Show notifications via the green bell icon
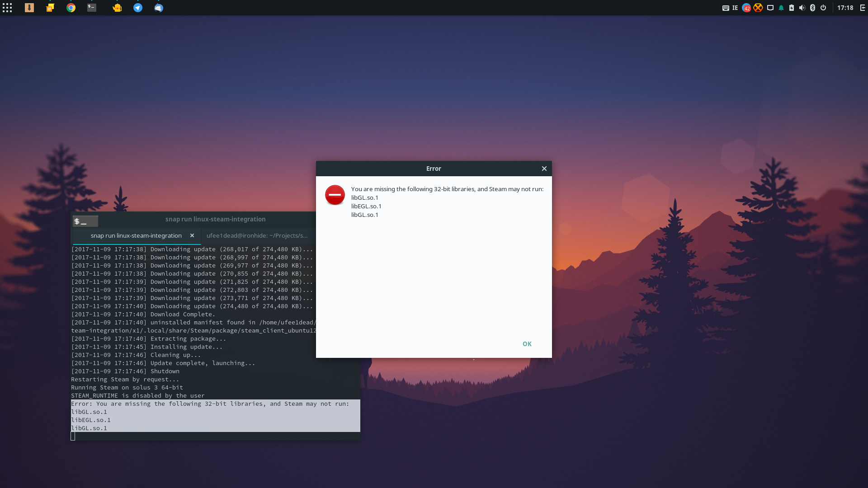Image resolution: width=868 pixels, height=488 pixels. click(781, 8)
